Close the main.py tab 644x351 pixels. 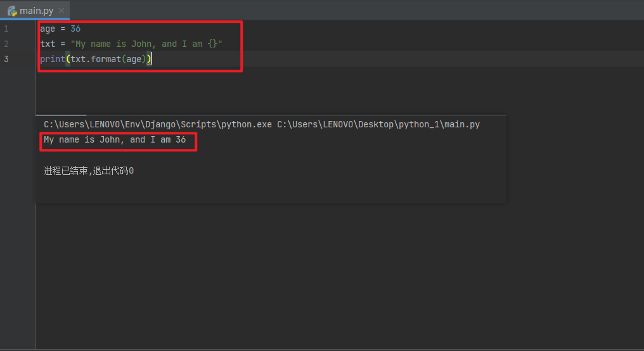(61, 11)
